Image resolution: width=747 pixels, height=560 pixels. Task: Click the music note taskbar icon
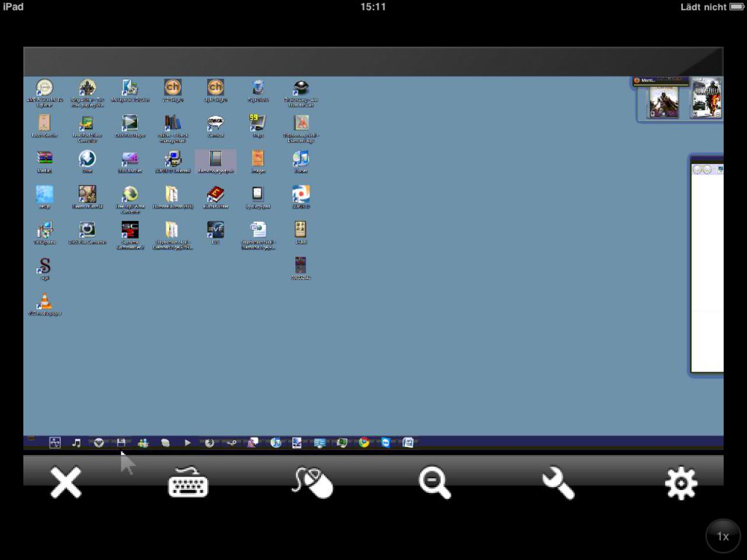pos(76,442)
